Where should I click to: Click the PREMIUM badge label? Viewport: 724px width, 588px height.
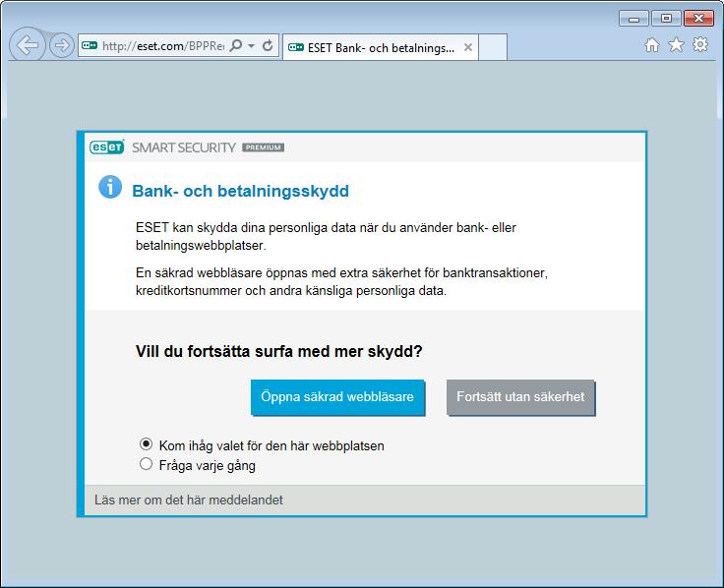[264, 147]
